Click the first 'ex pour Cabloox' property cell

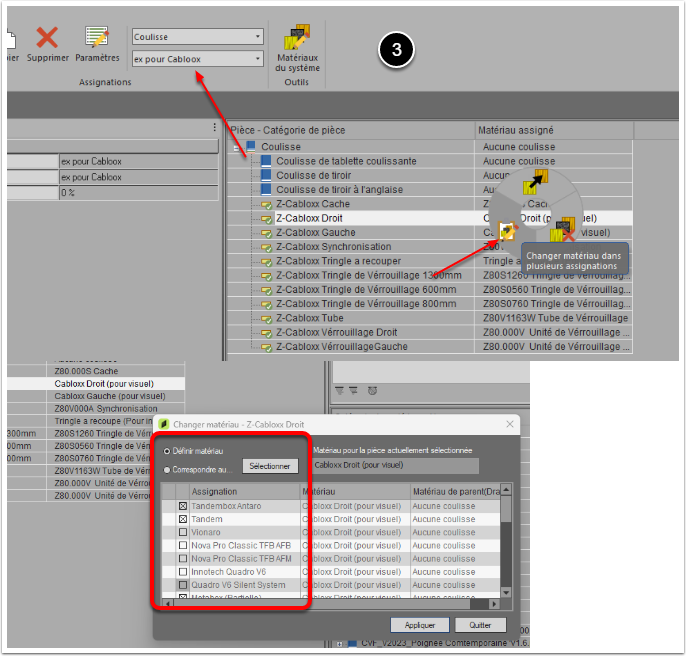pyautogui.click(x=139, y=161)
